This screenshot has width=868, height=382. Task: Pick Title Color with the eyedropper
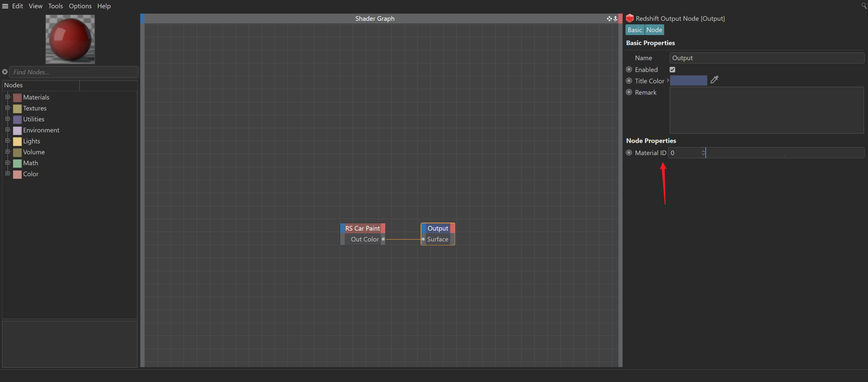coord(714,80)
